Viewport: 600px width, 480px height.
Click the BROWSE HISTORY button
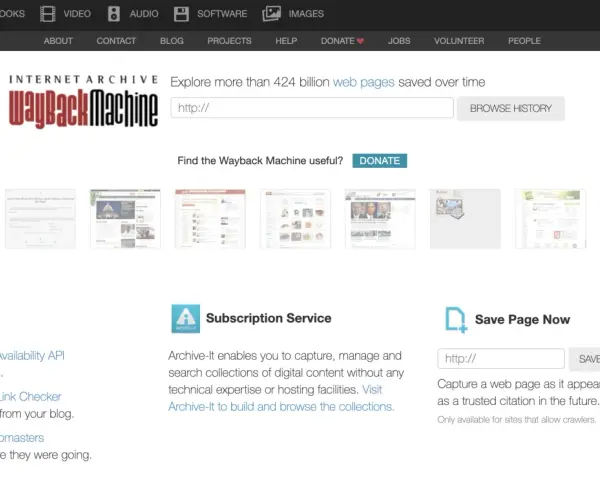(511, 109)
